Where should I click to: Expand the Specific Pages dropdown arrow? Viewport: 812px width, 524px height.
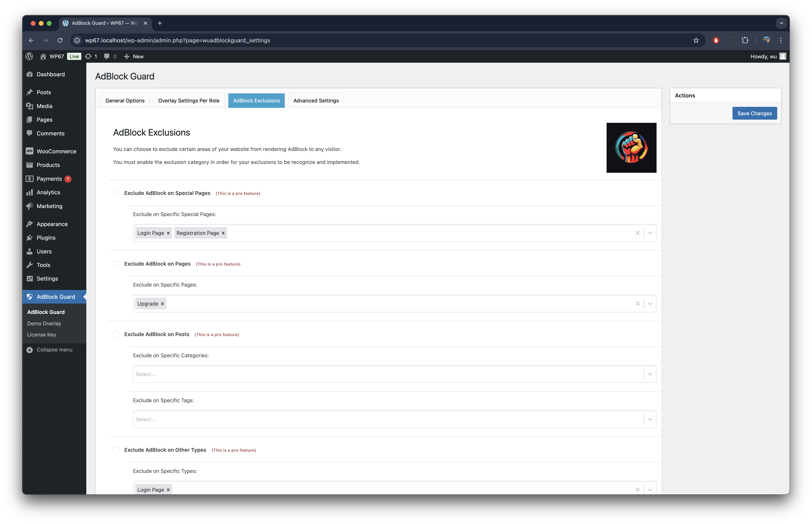(x=650, y=304)
